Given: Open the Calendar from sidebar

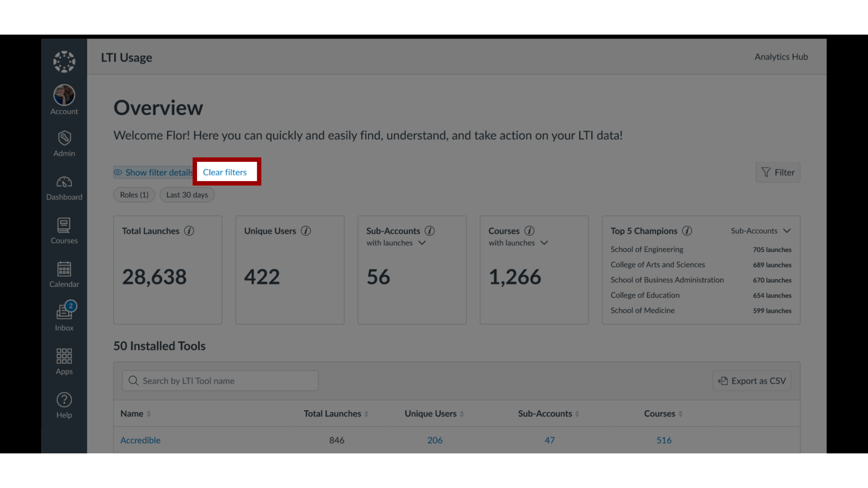Looking at the screenshot, I should click(x=64, y=274).
